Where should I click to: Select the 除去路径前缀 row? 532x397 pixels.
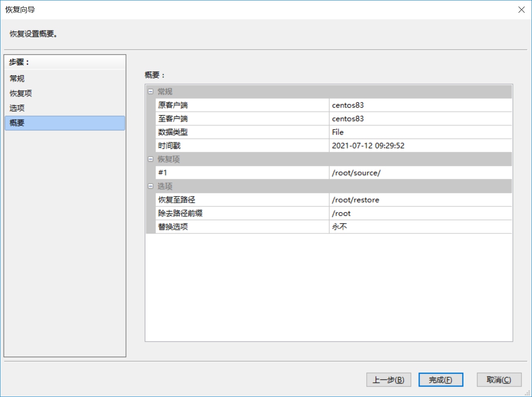pyautogui.click(x=242, y=213)
